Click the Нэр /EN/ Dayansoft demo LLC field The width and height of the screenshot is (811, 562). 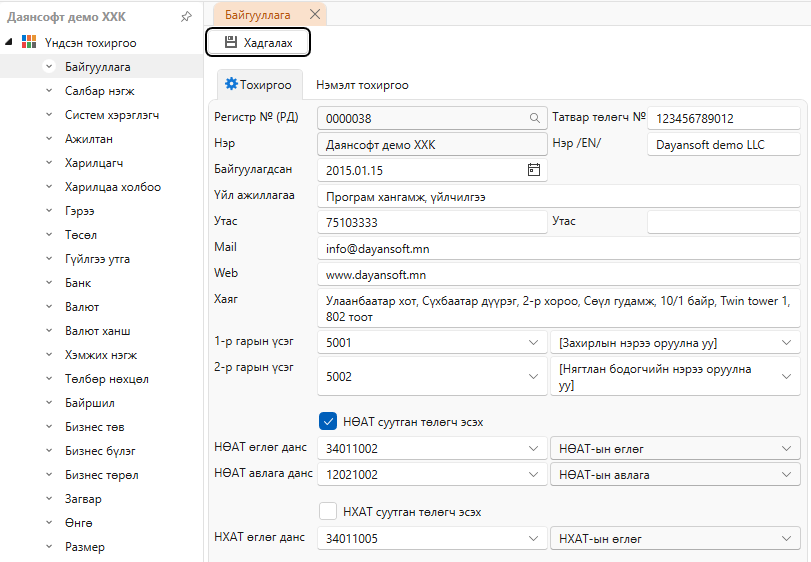coord(724,144)
